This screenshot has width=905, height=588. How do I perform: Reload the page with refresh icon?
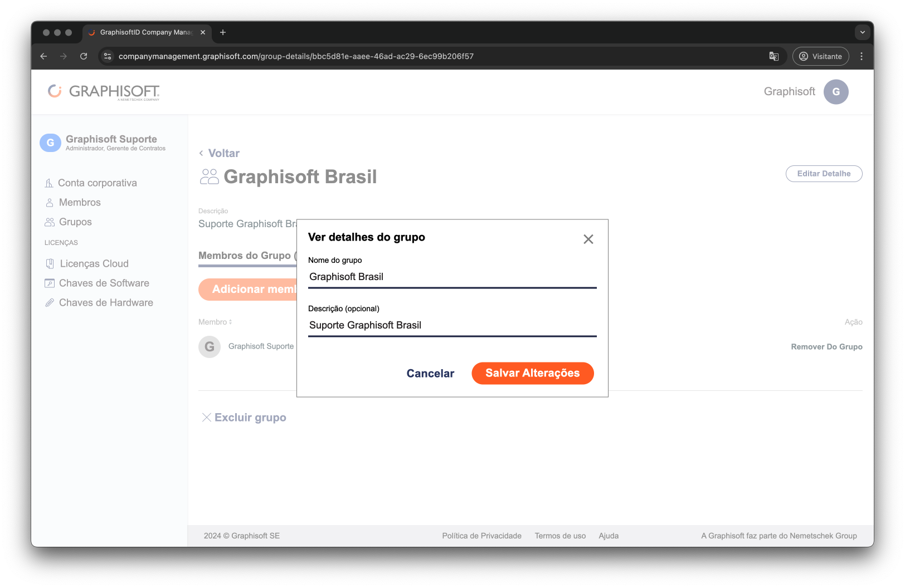tap(84, 56)
